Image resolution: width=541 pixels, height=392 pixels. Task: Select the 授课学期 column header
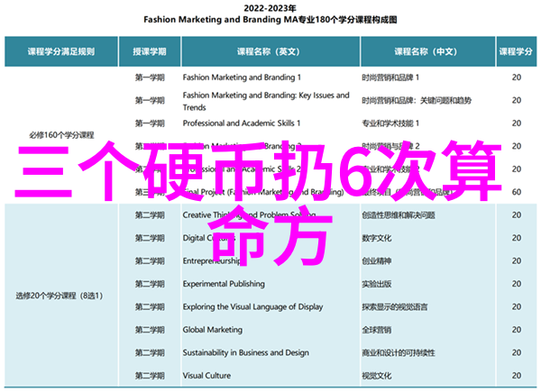(148, 51)
